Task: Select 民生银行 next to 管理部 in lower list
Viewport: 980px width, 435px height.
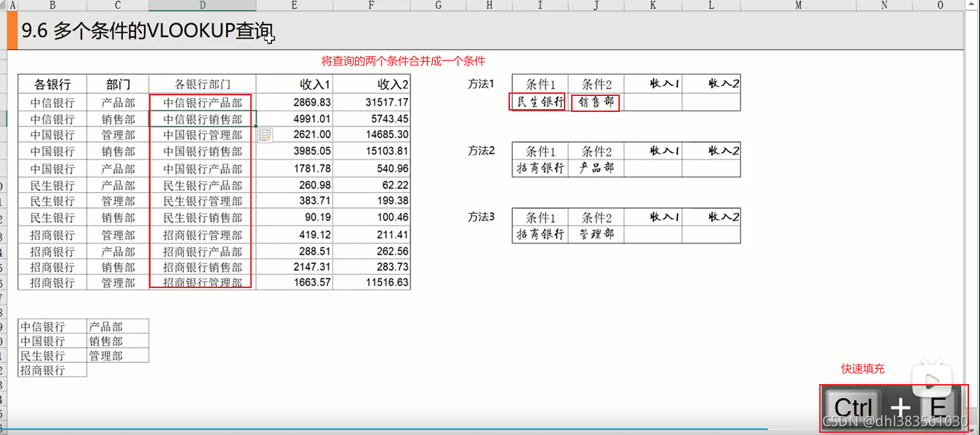Action: click(52, 356)
